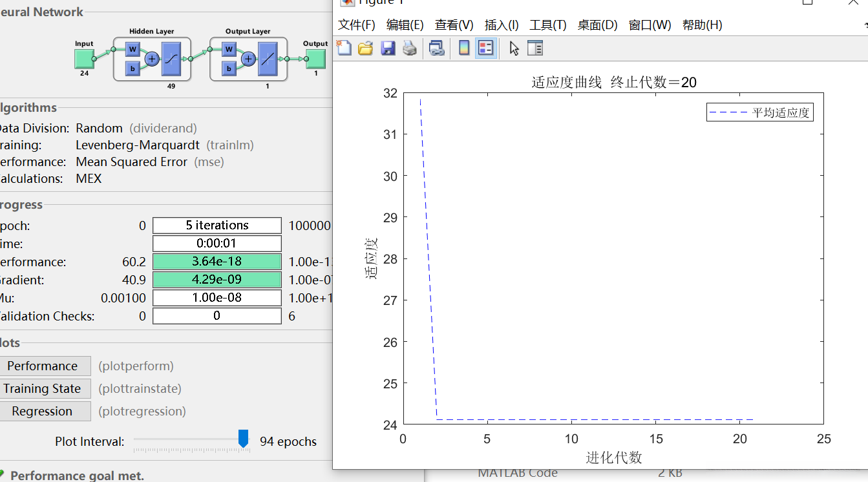Click the 'Levenberg-Marquardt' training text

(138, 145)
